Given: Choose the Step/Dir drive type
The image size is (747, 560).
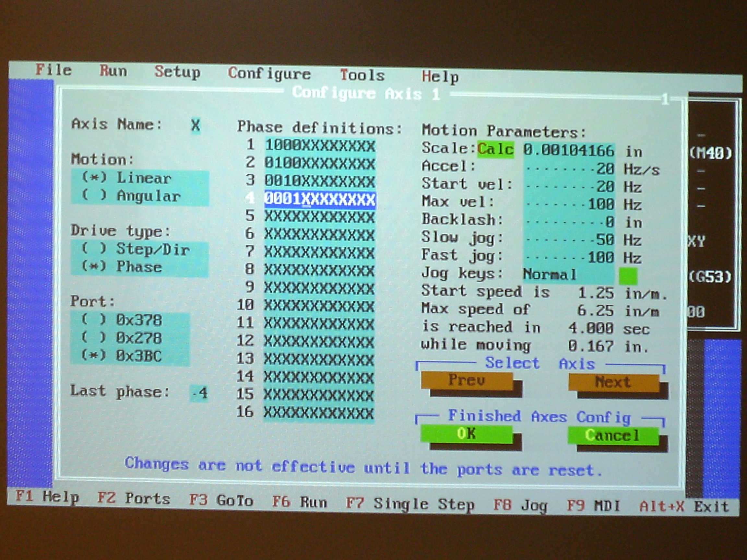Looking at the screenshot, I should coord(136,249).
